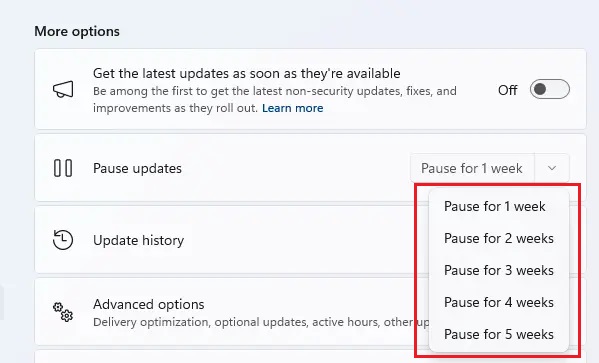Open the Learn more link
The height and width of the screenshot is (363, 599).
click(293, 108)
